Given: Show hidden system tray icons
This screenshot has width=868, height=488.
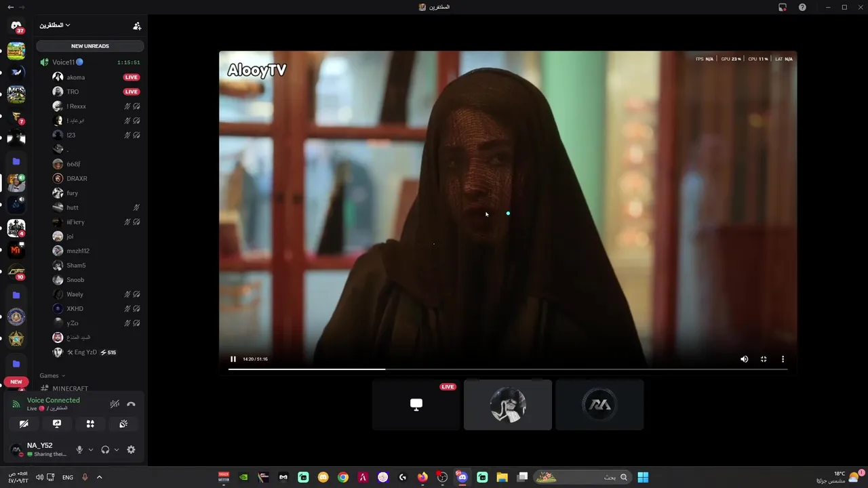Looking at the screenshot, I should pos(99,477).
